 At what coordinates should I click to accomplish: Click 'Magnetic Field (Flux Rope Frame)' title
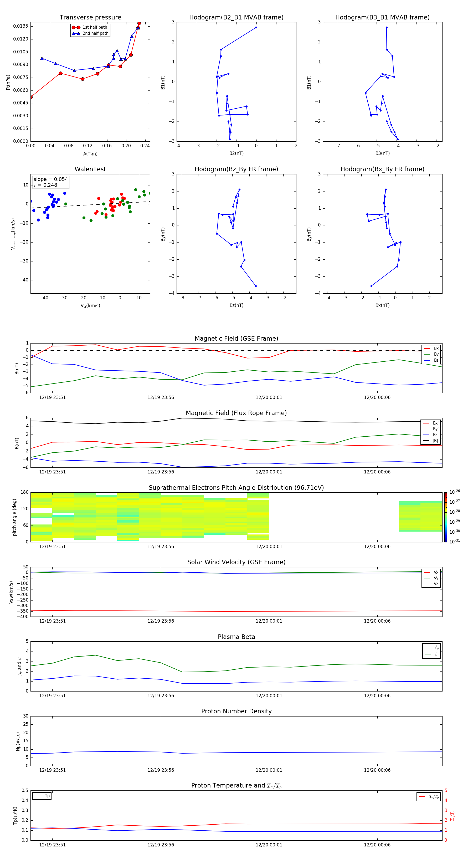click(x=236, y=413)
